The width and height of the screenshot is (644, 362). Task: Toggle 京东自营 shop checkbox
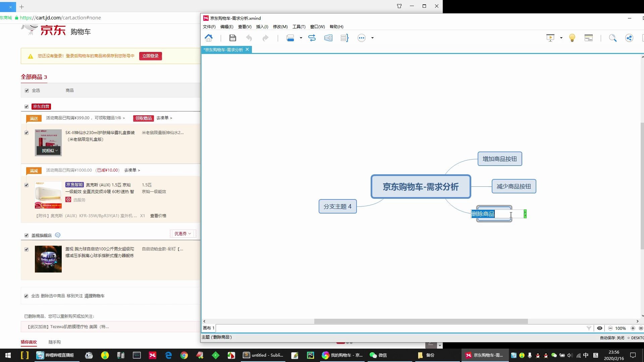pyautogui.click(x=26, y=107)
